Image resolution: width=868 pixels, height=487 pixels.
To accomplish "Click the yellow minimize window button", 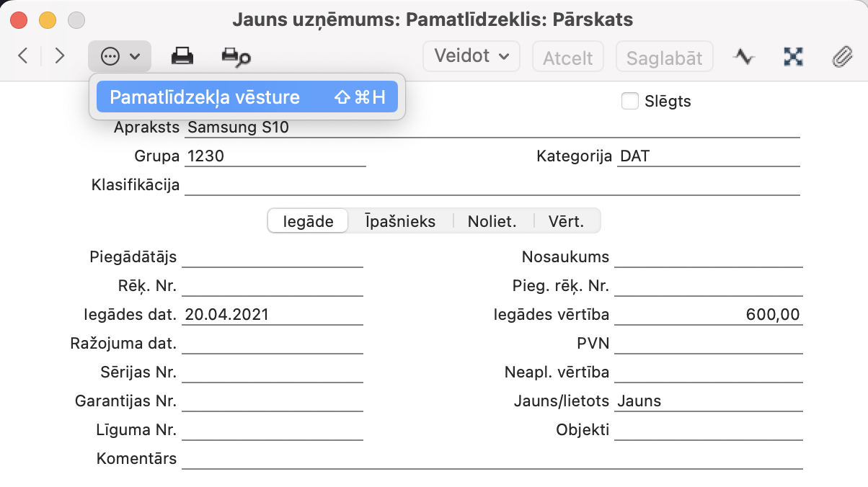I will (48, 20).
